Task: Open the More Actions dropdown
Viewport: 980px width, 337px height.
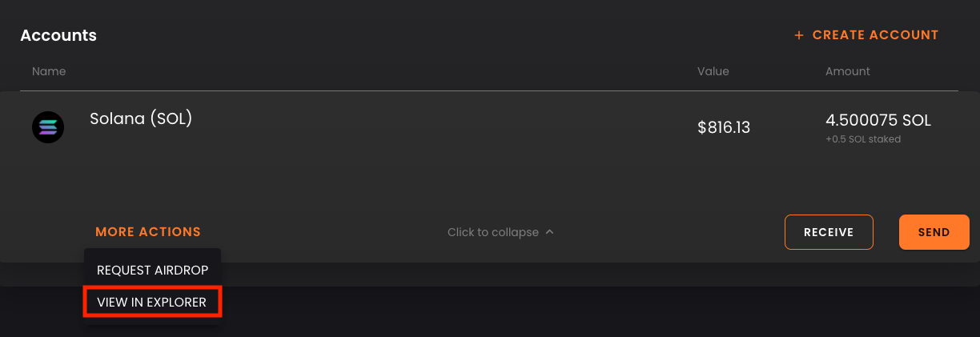Action: pos(148,232)
